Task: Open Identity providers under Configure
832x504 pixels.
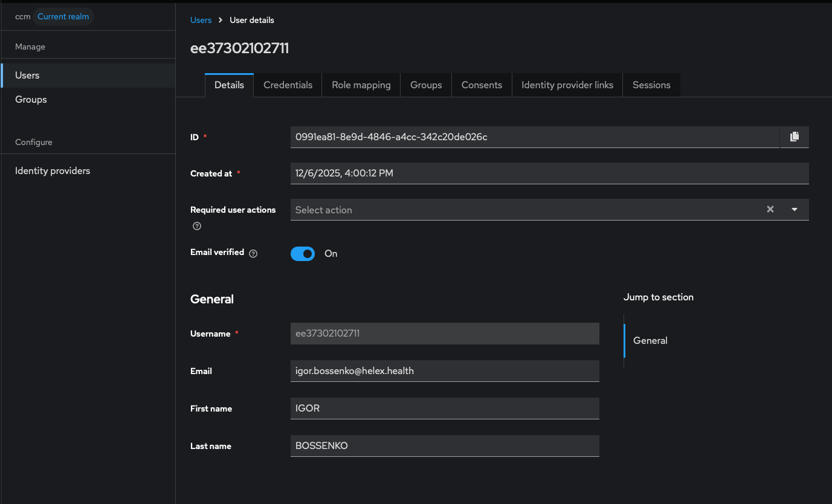Action: tap(52, 170)
